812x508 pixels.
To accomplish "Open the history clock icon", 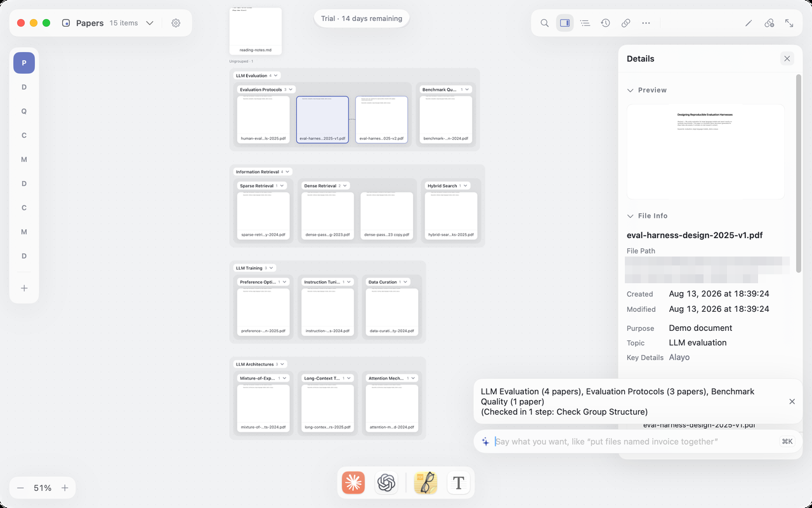I will 605,23.
